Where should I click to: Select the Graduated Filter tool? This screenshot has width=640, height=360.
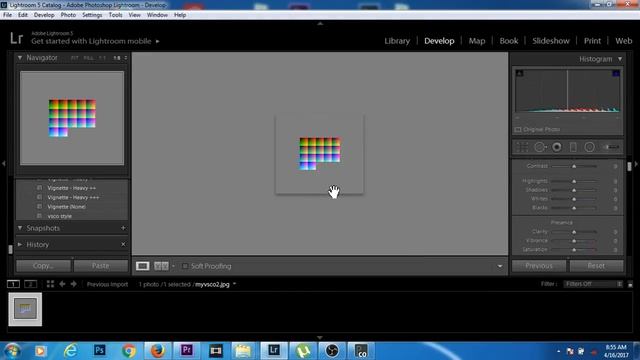click(x=573, y=147)
